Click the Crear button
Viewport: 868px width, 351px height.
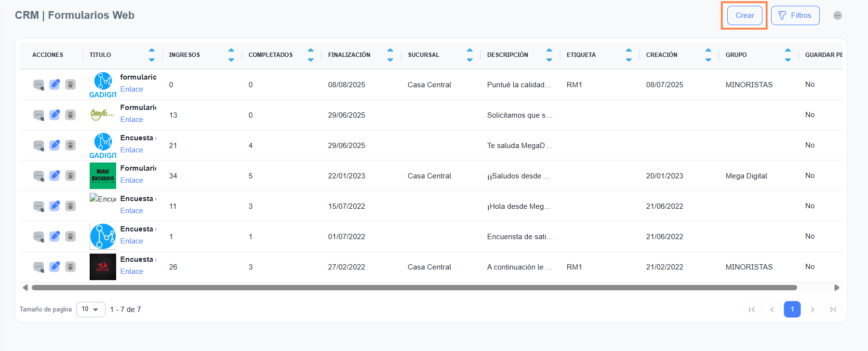point(745,15)
